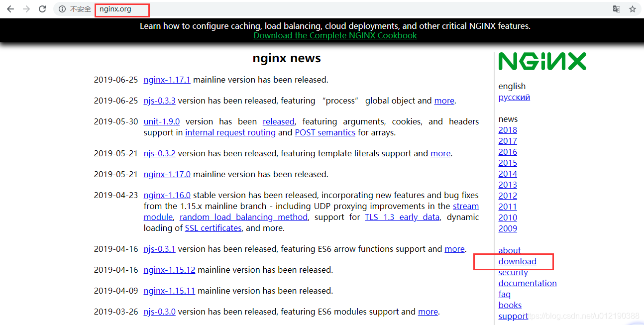
Task: Click 'more' link for njs-0.3.1
Action: pyautogui.click(x=454, y=249)
